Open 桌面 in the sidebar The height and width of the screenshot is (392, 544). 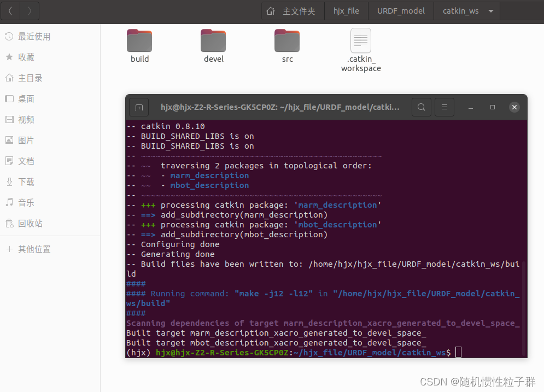50,99
